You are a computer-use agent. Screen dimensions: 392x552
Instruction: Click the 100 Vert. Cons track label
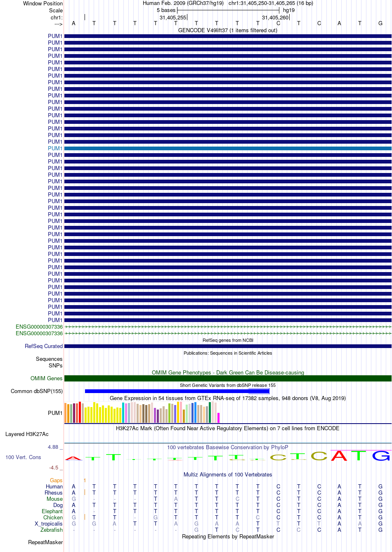tap(23, 457)
